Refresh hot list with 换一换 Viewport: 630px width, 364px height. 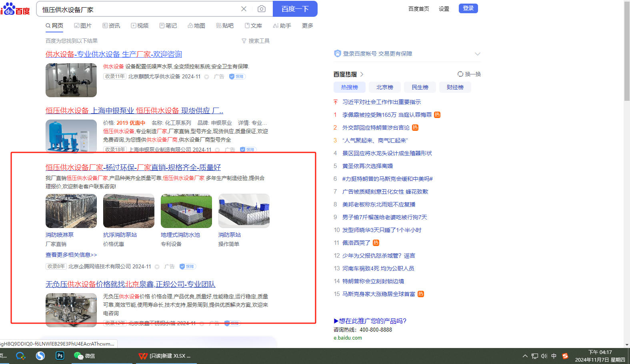[x=469, y=74]
